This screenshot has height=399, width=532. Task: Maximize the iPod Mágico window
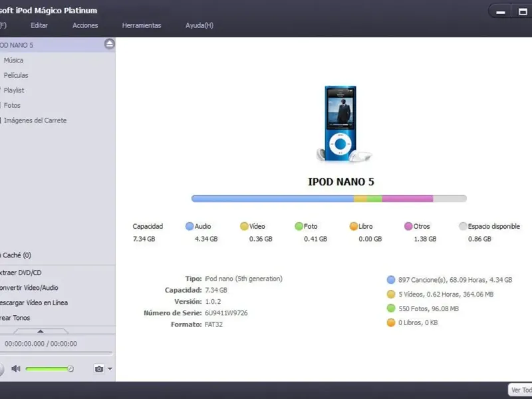523,12
